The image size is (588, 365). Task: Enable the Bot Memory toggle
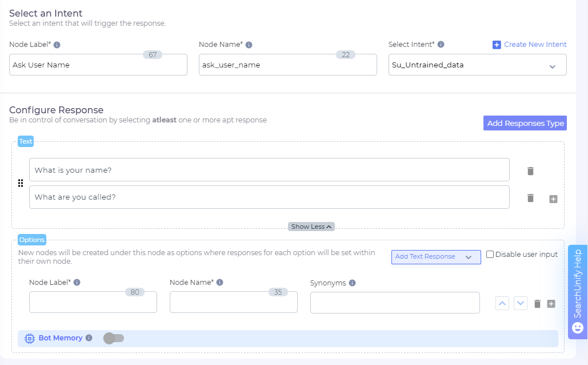coord(113,338)
